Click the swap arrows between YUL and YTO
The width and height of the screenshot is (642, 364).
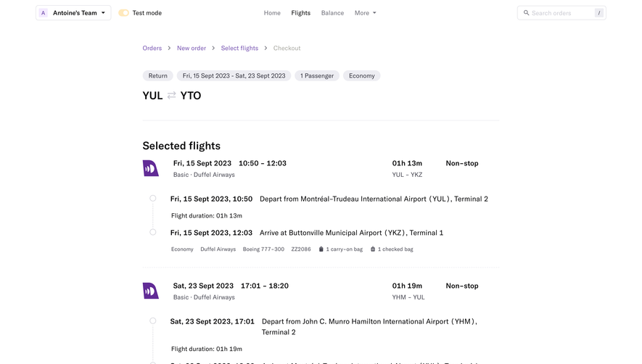(x=171, y=95)
